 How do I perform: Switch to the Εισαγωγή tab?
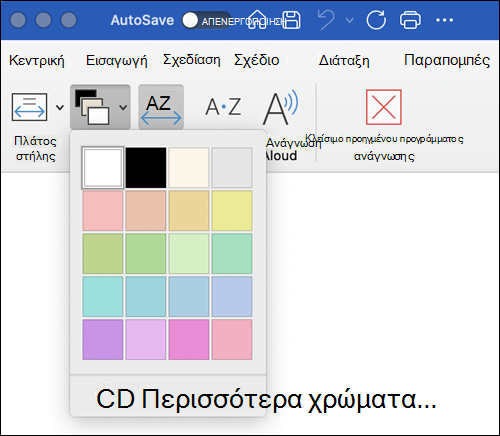click(117, 61)
